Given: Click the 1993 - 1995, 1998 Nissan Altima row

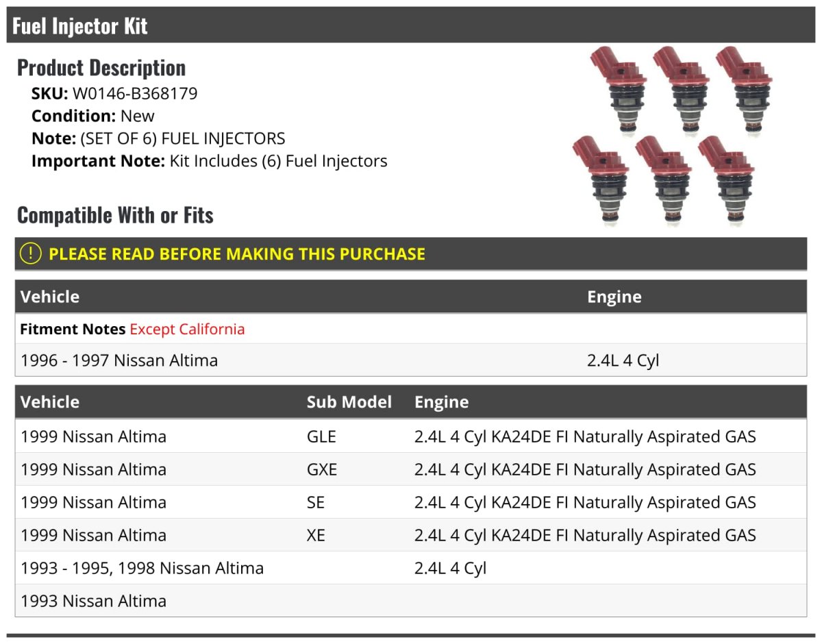Looking at the screenshot, I should pos(411,568).
